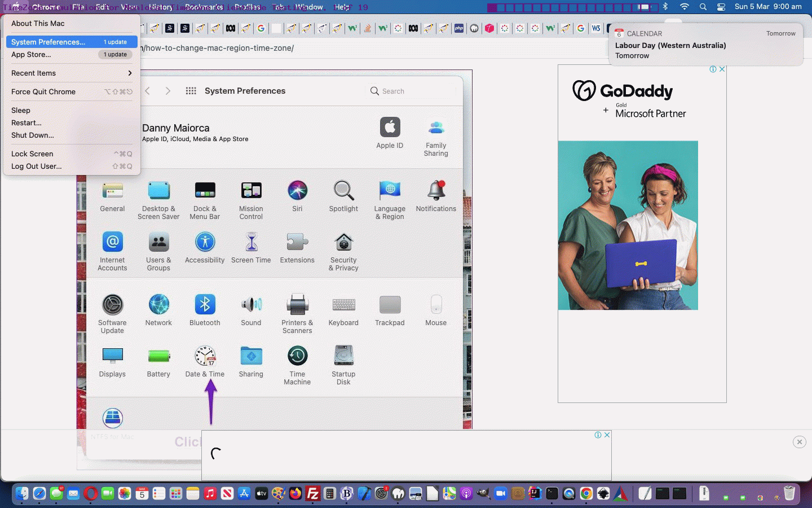Open Security & Privacy pane

[343, 242]
